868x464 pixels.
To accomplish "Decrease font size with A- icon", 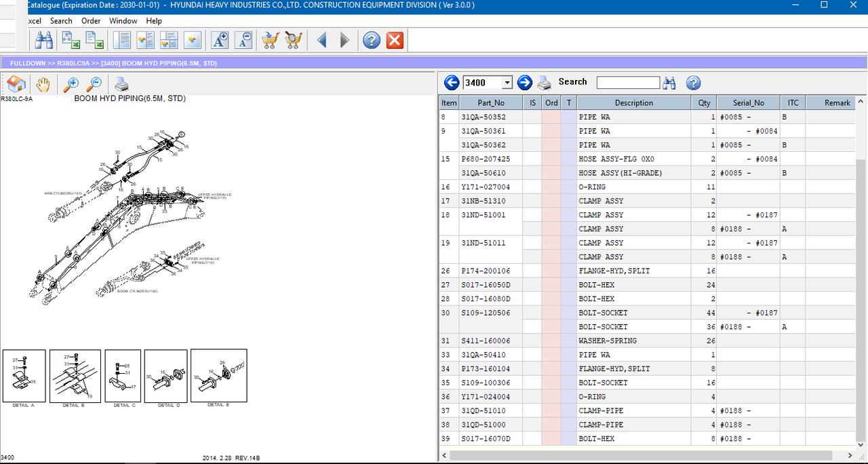I will click(x=244, y=41).
